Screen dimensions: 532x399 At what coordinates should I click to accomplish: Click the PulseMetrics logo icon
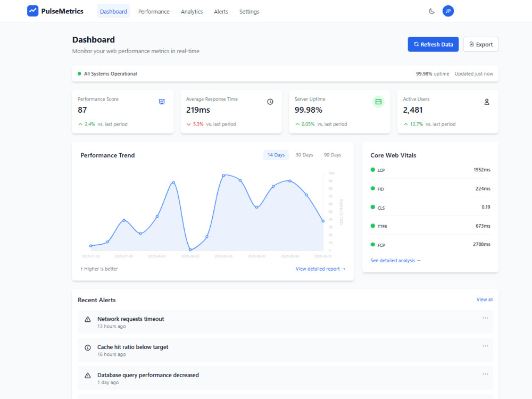point(32,11)
